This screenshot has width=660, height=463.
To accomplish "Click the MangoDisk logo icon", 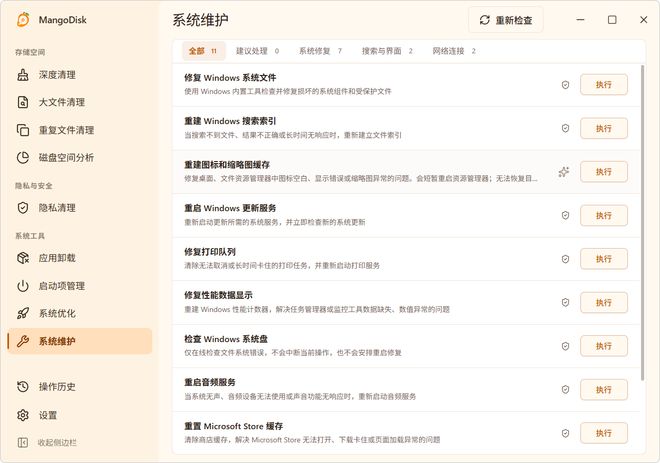I will pos(23,20).
